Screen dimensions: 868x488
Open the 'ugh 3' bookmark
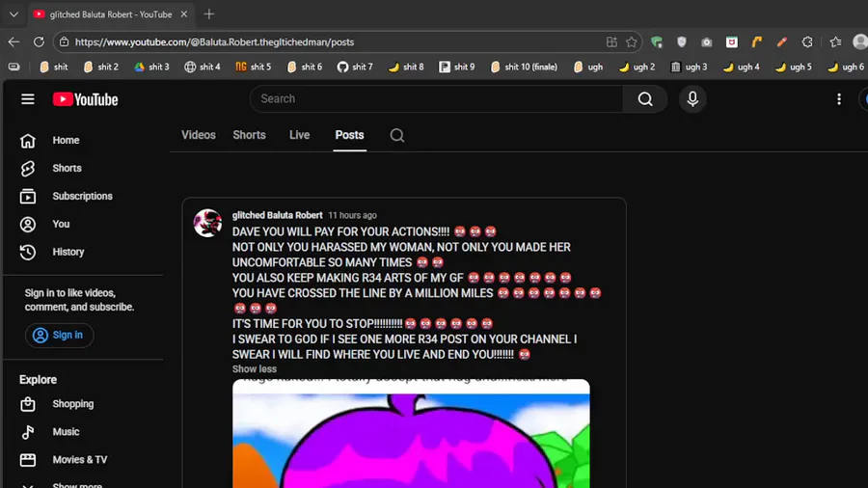pos(689,67)
